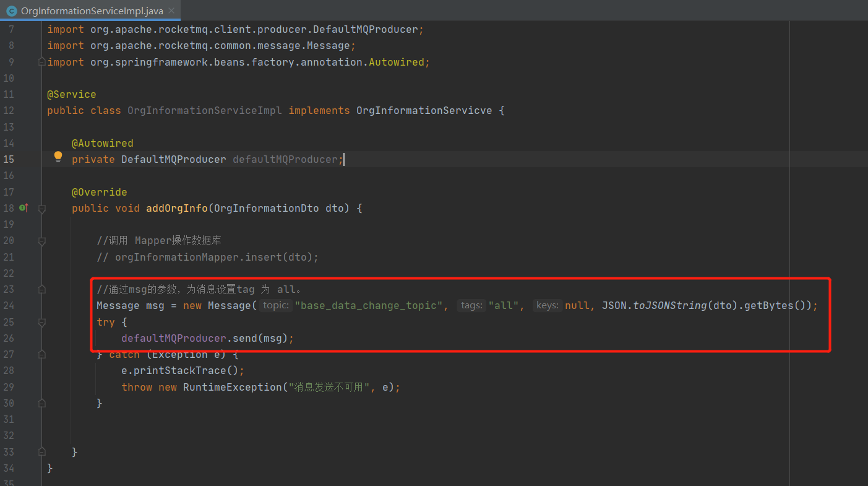
Task: Click the fold end marker on line 33
Action: pos(42,452)
